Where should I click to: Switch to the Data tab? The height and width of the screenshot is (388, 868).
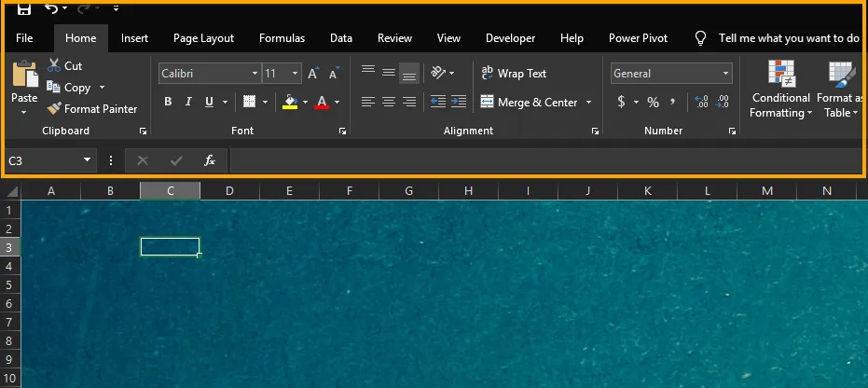[341, 38]
